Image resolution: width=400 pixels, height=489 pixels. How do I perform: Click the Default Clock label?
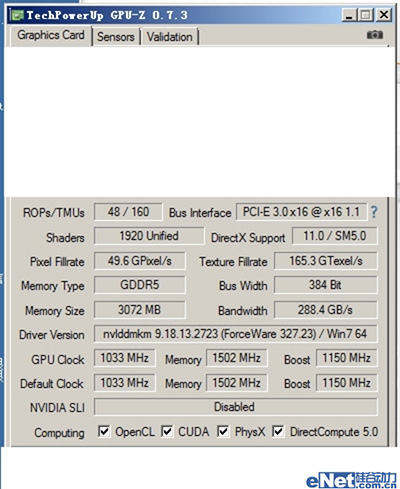(52, 384)
